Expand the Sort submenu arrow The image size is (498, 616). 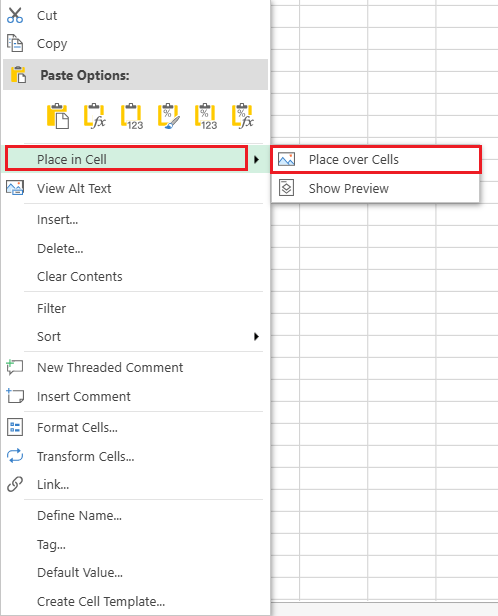pos(256,336)
